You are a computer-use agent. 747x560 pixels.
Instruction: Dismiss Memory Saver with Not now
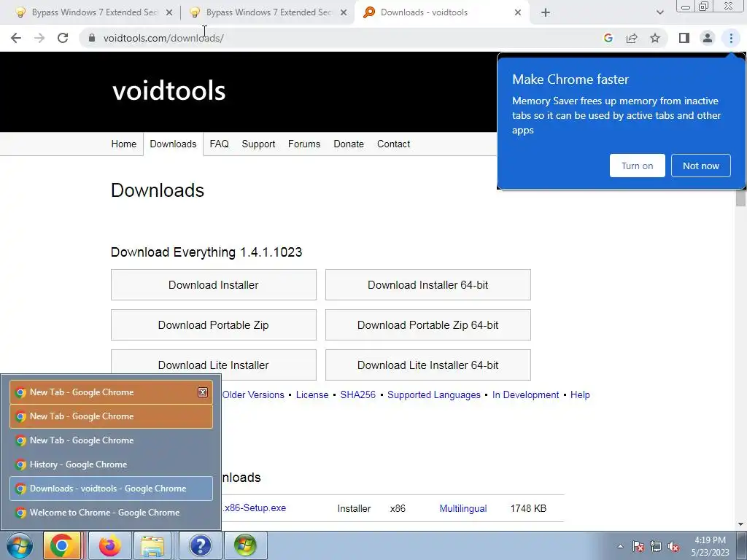(x=700, y=166)
